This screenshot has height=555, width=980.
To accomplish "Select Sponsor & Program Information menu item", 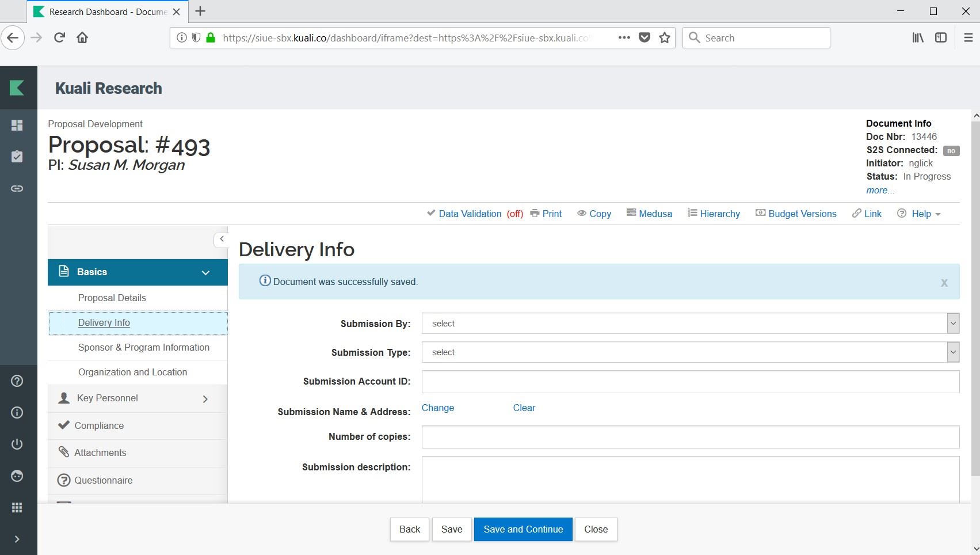I will click(143, 348).
